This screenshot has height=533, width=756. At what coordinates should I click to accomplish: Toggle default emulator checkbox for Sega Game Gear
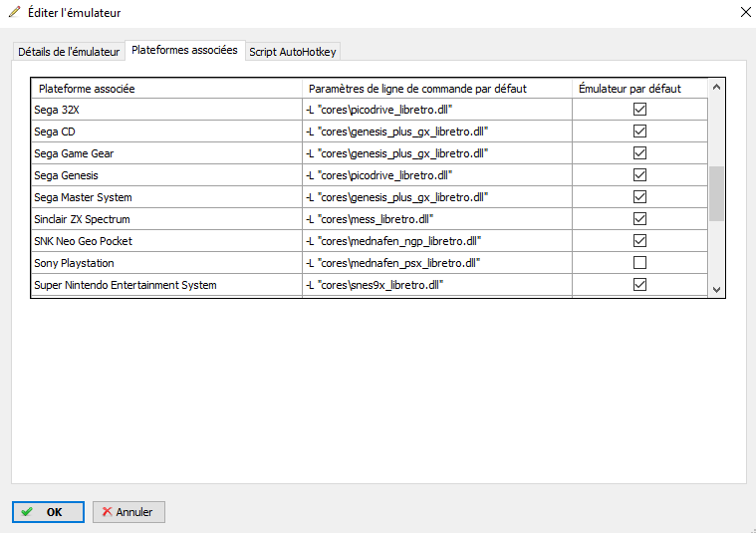(x=639, y=153)
